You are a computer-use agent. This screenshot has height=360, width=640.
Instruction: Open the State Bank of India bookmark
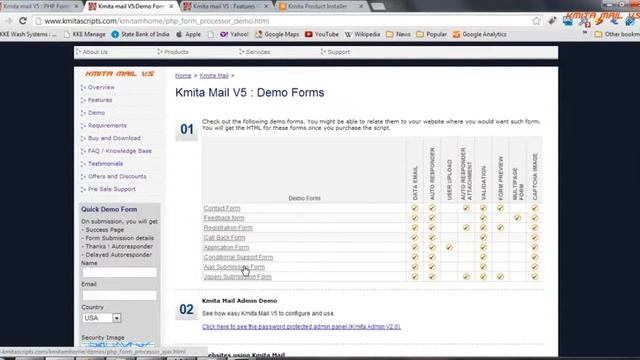click(x=140, y=34)
